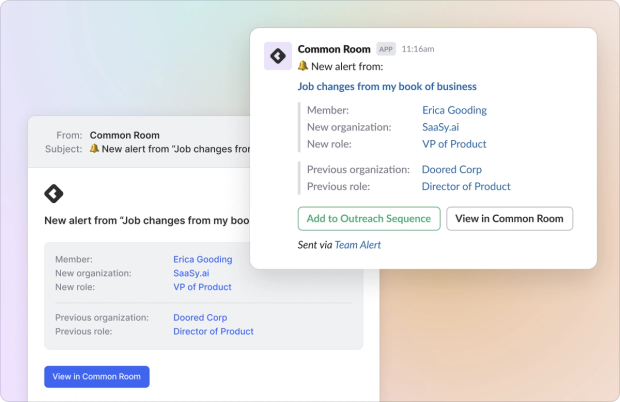The image size is (620, 402).
Task: Click 'New role:' label in the email
Action: coord(75,287)
